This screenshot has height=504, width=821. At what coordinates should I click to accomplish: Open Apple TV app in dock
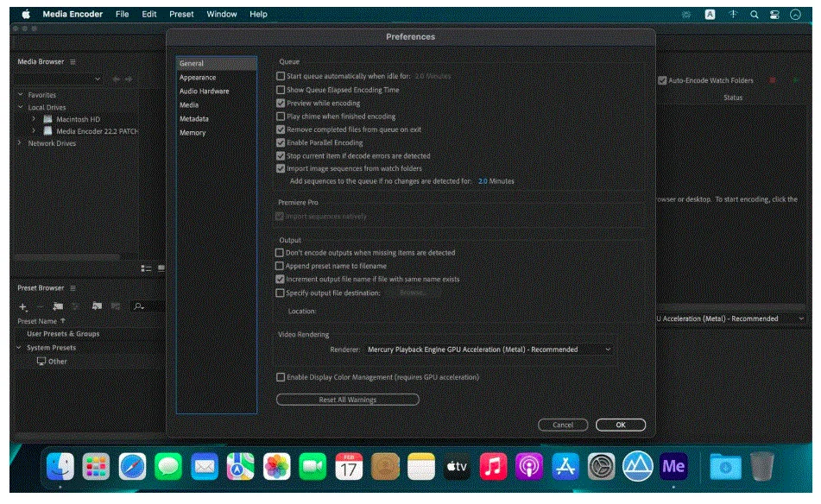tap(457, 467)
